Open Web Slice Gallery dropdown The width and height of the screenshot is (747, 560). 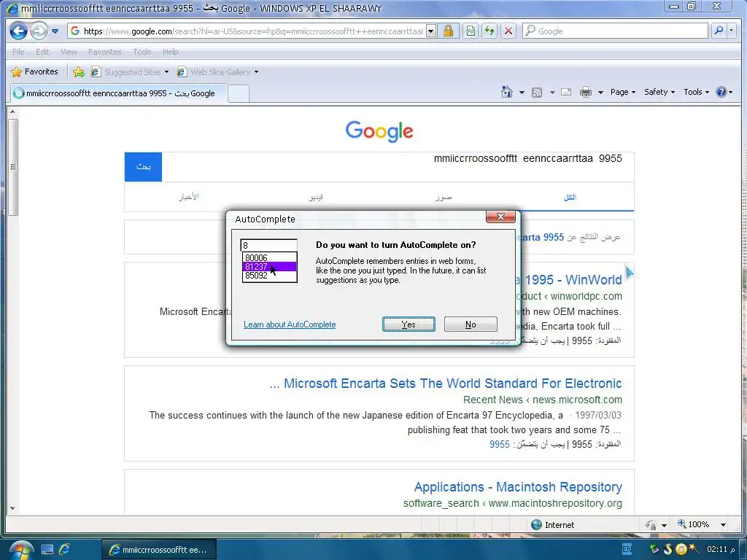(x=217, y=72)
